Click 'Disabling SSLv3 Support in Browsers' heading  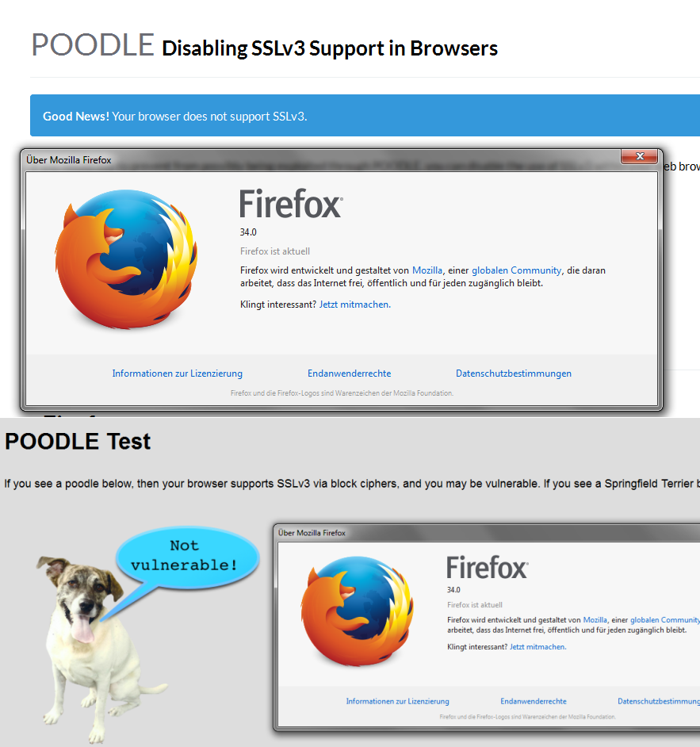pos(330,48)
